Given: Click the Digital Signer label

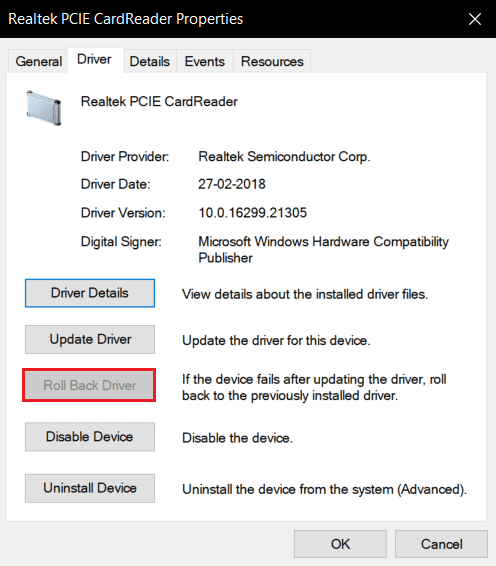Looking at the screenshot, I should tap(121, 242).
